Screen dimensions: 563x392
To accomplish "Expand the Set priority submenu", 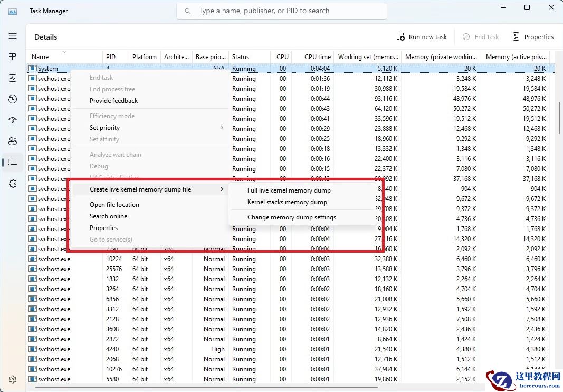I will tap(105, 127).
